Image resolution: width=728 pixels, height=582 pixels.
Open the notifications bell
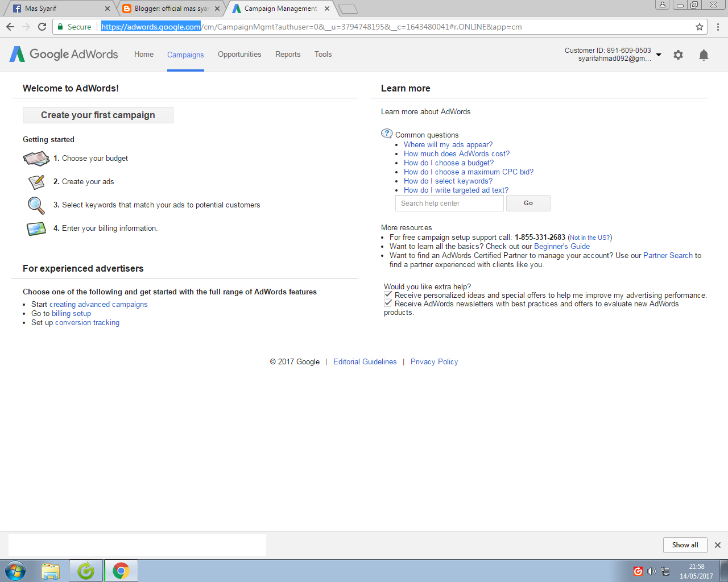[704, 55]
